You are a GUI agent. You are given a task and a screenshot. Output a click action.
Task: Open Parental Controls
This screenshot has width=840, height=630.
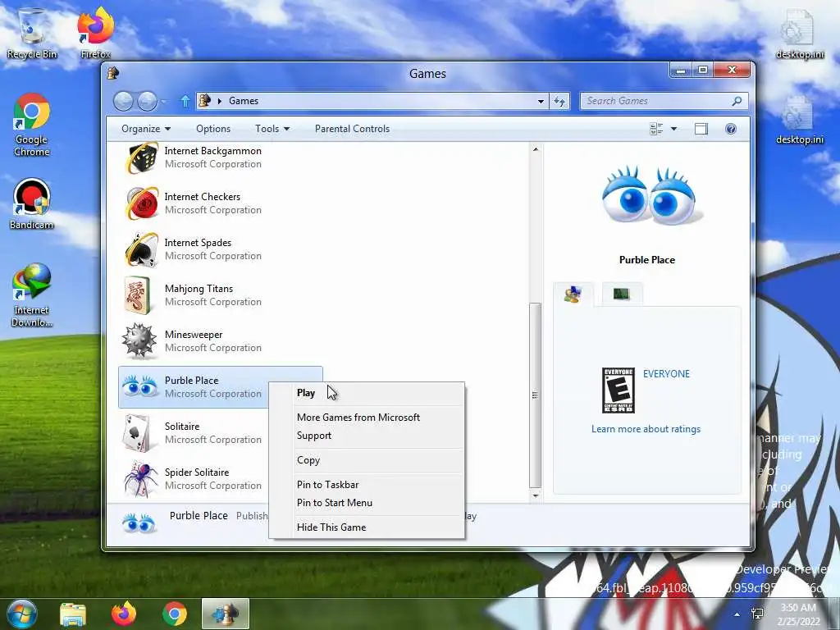[x=352, y=129]
